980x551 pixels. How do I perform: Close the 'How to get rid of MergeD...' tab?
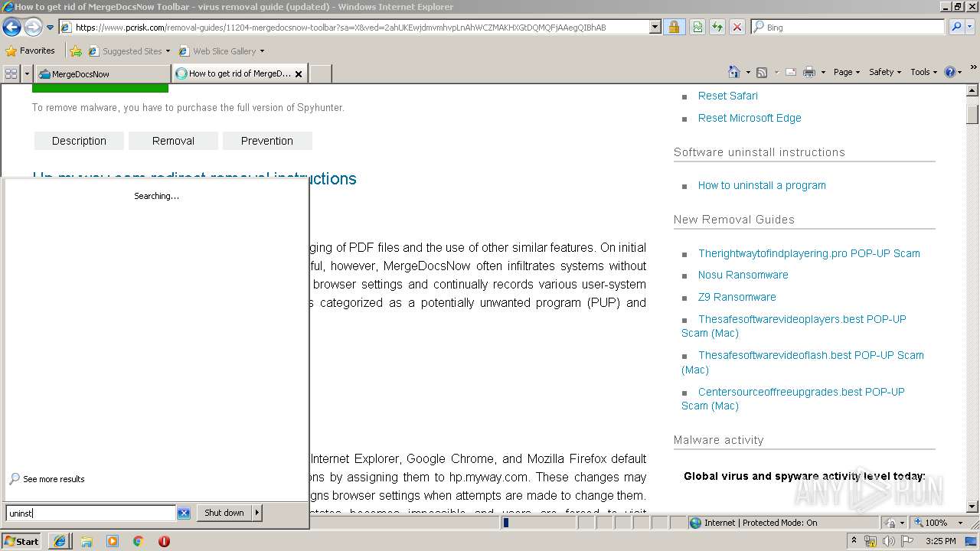pyautogui.click(x=299, y=74)
